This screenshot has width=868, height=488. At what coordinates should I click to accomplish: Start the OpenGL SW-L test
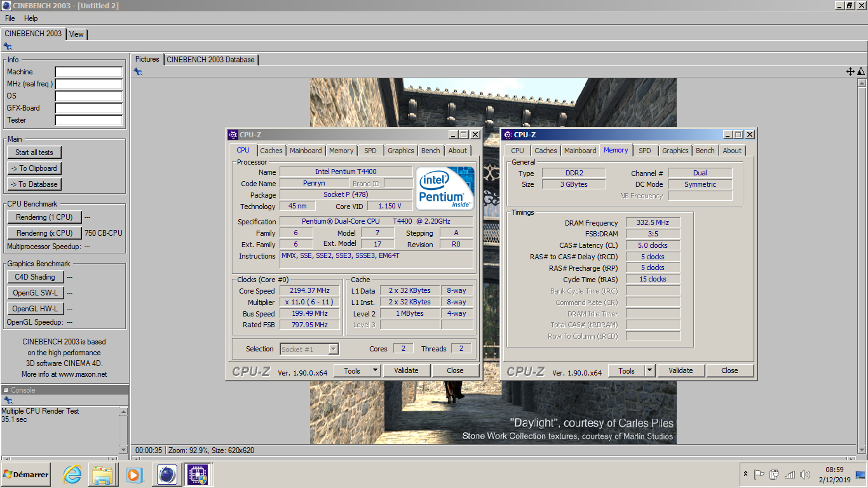pyautogui.click(x=36, y=293)
